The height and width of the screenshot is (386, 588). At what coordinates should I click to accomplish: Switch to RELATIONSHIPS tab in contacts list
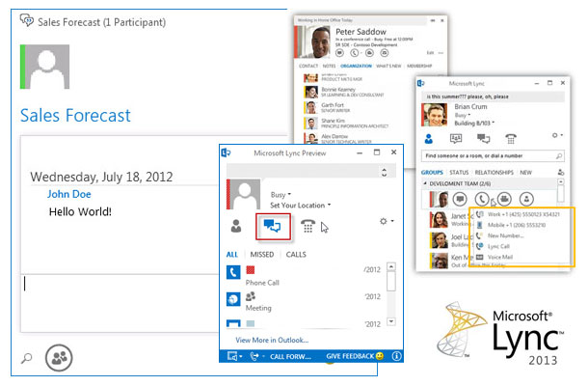494,173
